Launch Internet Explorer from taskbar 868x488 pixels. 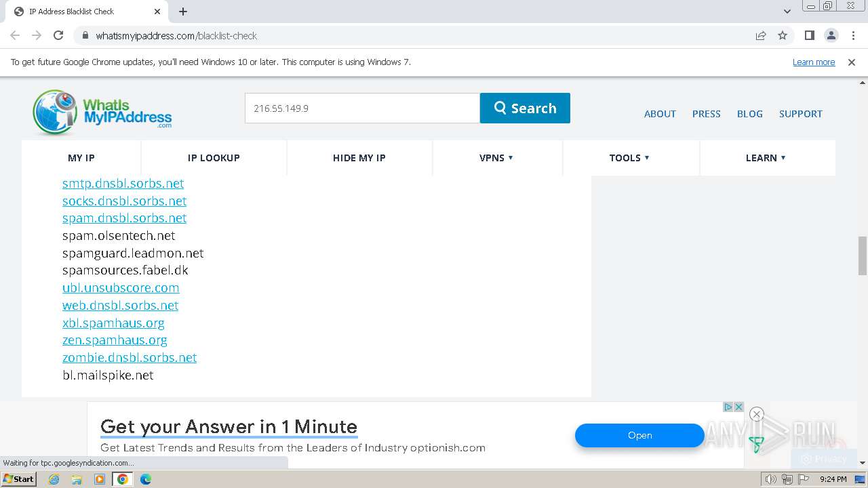click(x=54, y=479)
